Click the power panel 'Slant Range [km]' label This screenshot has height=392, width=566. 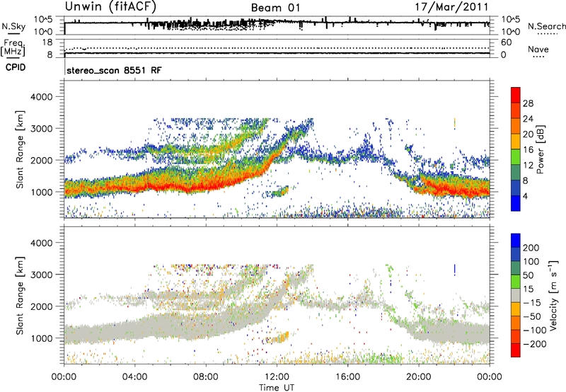[x=20, y=149]
